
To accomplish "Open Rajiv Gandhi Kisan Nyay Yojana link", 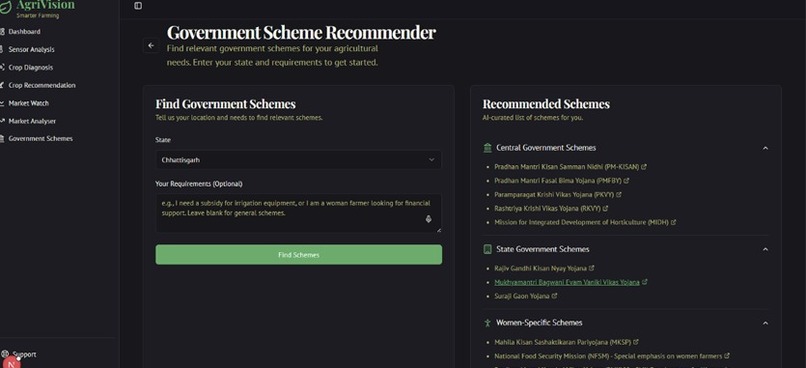I will [x=540, y=268].
